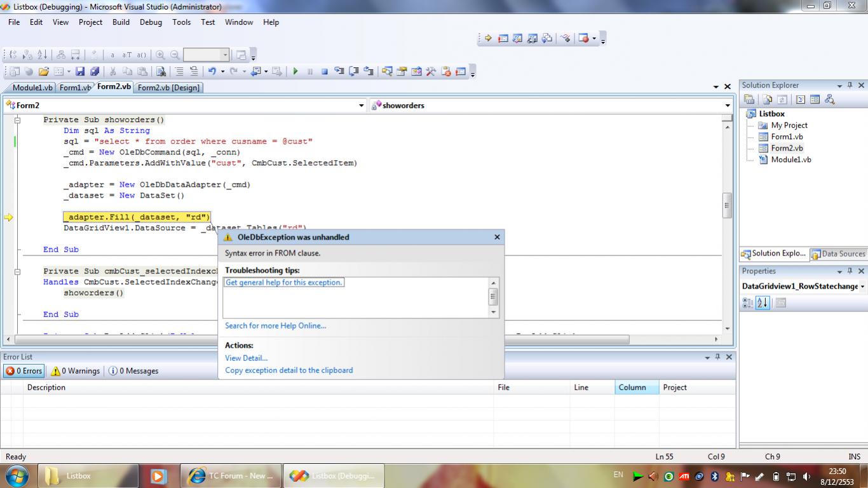Toggle the 0 Warnings filter button
The height and width of the screenshot is (488, 868).
(x=75, y=371)
